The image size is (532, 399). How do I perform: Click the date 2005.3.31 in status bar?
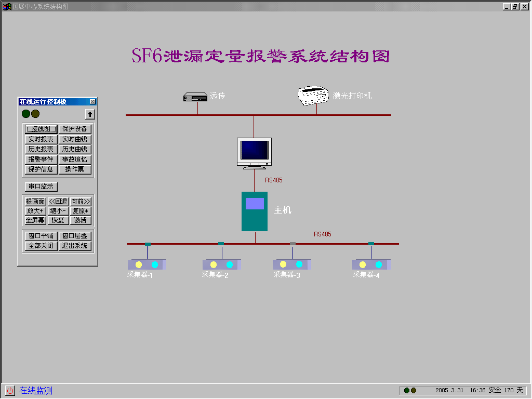[449, 391]
